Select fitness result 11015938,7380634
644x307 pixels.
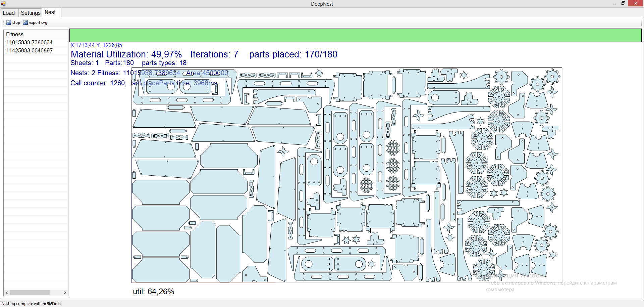pyautogui.click(x=30, y=42)
